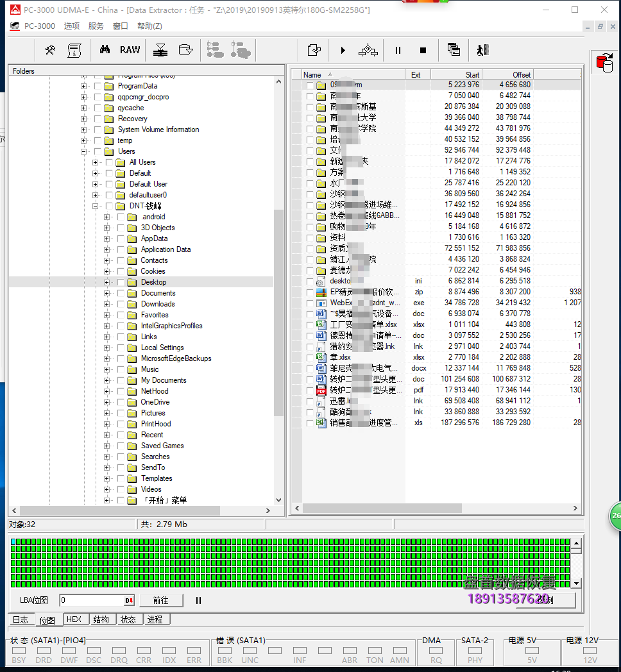Collapse the Users folder tree node
Viewport: 621px width, 672px height.
(83, 151)
